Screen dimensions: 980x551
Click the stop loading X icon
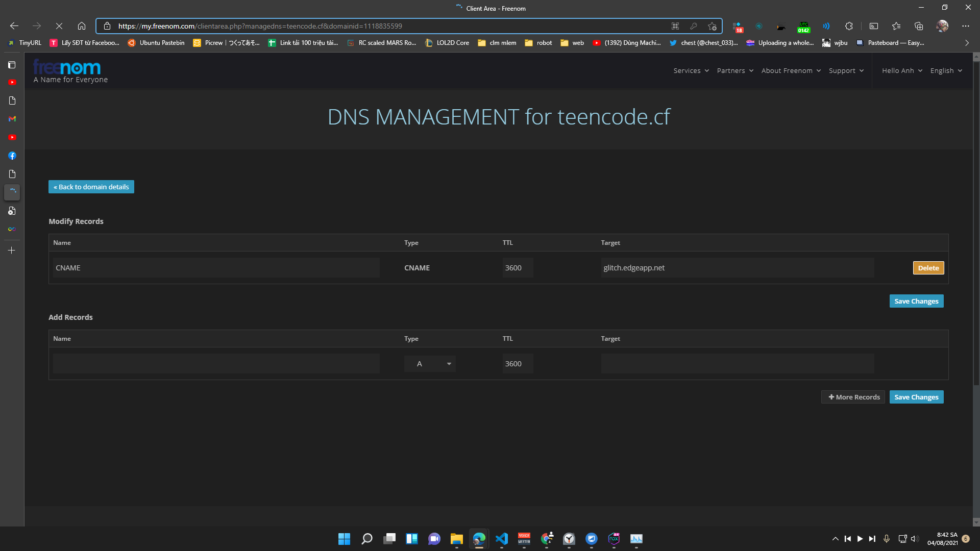coord(59,26)
